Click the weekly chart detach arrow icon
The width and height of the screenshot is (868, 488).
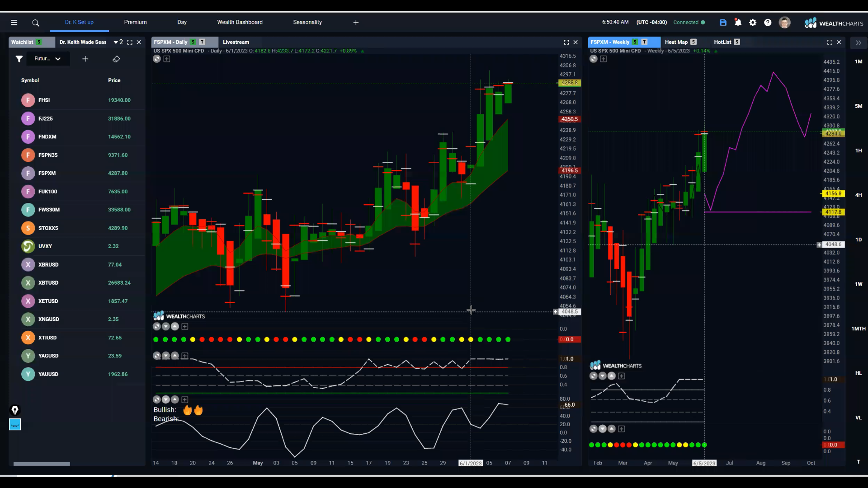point(594,59)
